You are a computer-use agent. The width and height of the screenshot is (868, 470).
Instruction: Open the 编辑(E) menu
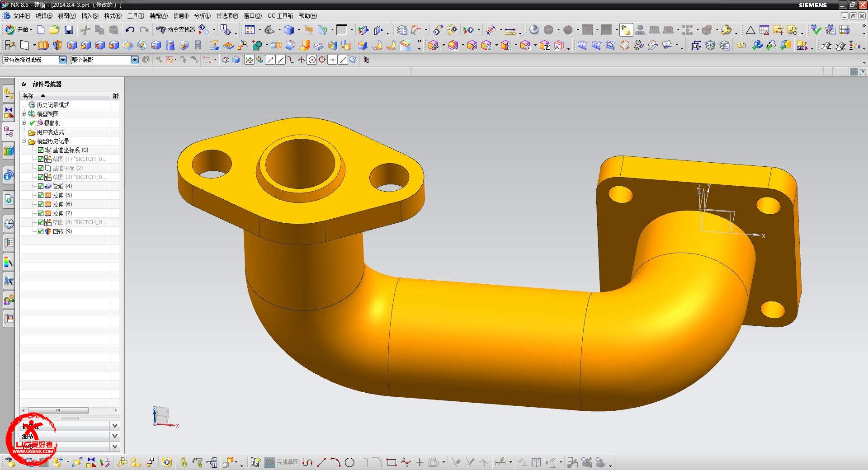click(x=44, y=16)
